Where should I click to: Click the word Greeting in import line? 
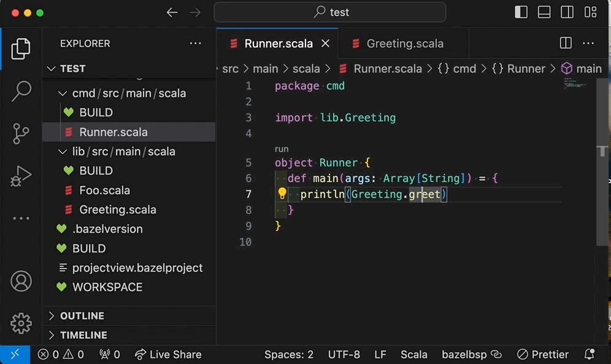pyautogui.click(x=370, y=118)
